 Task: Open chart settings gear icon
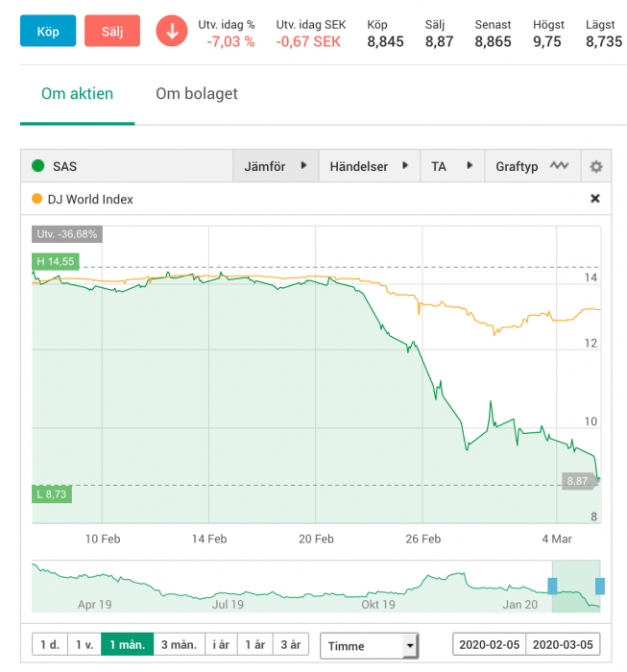click(x=595, y=166)
